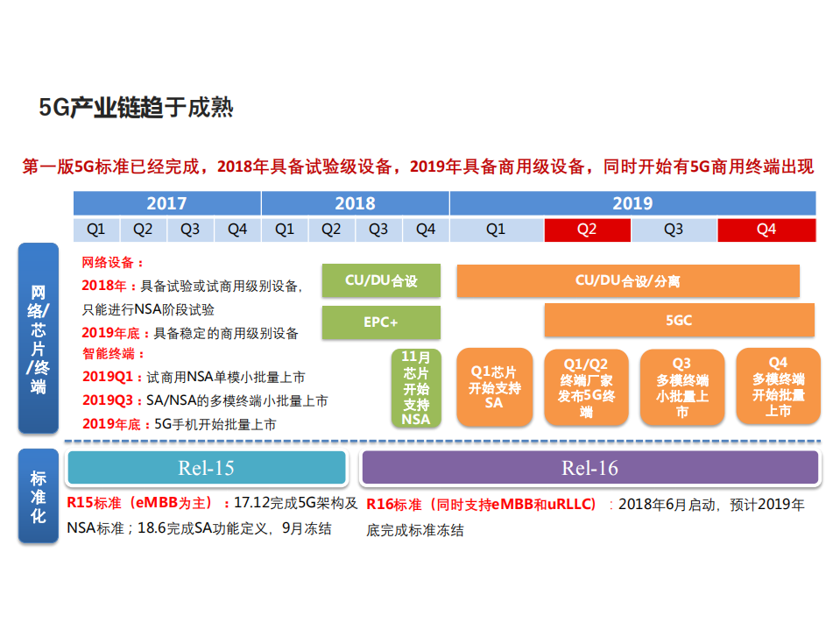Select the green CU/DU合设 box
840x630 pixels.
click(x=381, y=280)
